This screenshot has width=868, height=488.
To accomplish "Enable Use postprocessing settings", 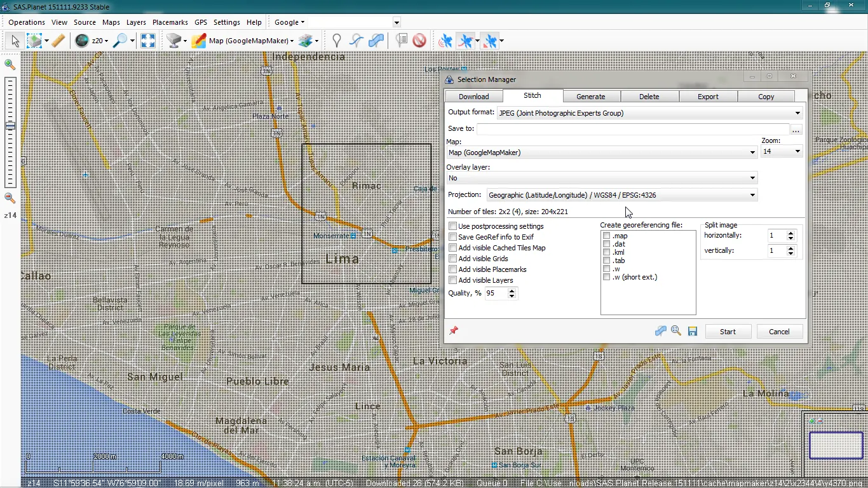I will pyautogui.click(x=453, y=226).
